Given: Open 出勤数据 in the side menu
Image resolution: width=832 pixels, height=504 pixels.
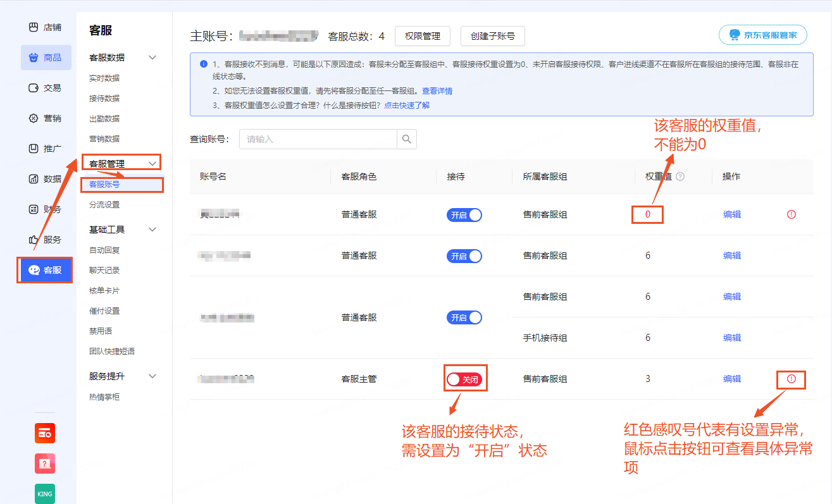Looking at the screenshot, I should [x=104, y=119].
